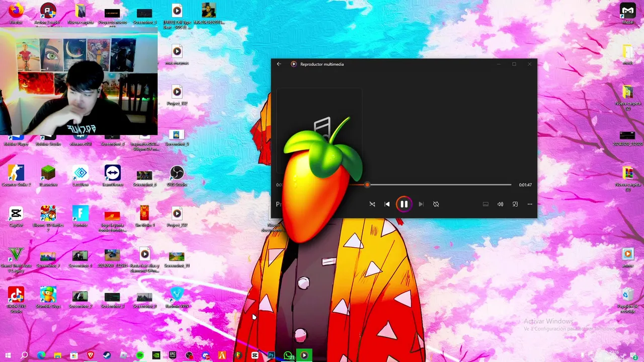Click the cast to device icon
Image resolution: width=644 pixels, height=362 pixels.
pyautogui.click(x=486, y=204)
